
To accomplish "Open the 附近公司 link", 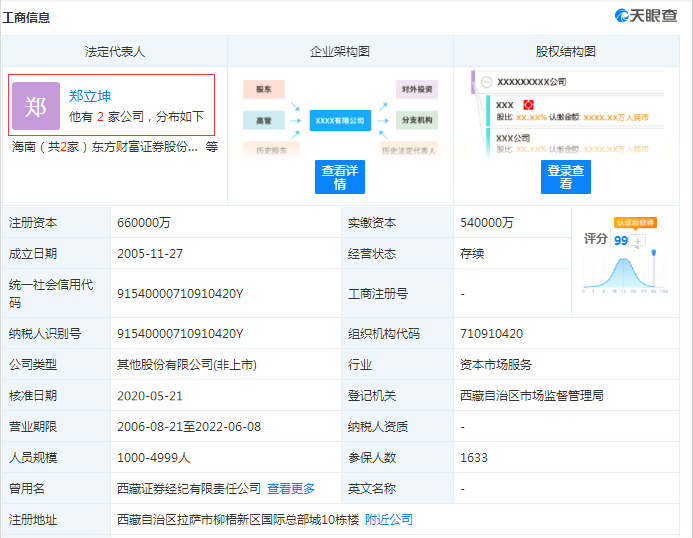I will pyautogui.click(x=388, y=519).
